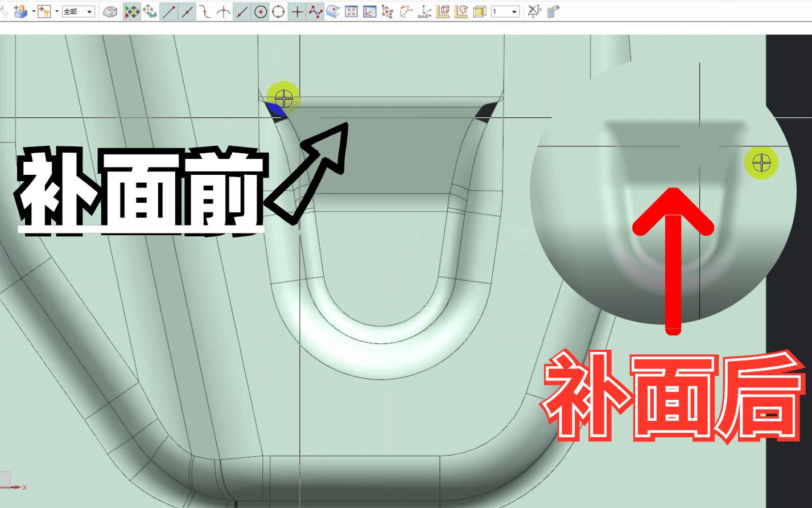Open the 全部 filter dropdown
The width and height of the screenshot is (812, 508).
[78, 12]
